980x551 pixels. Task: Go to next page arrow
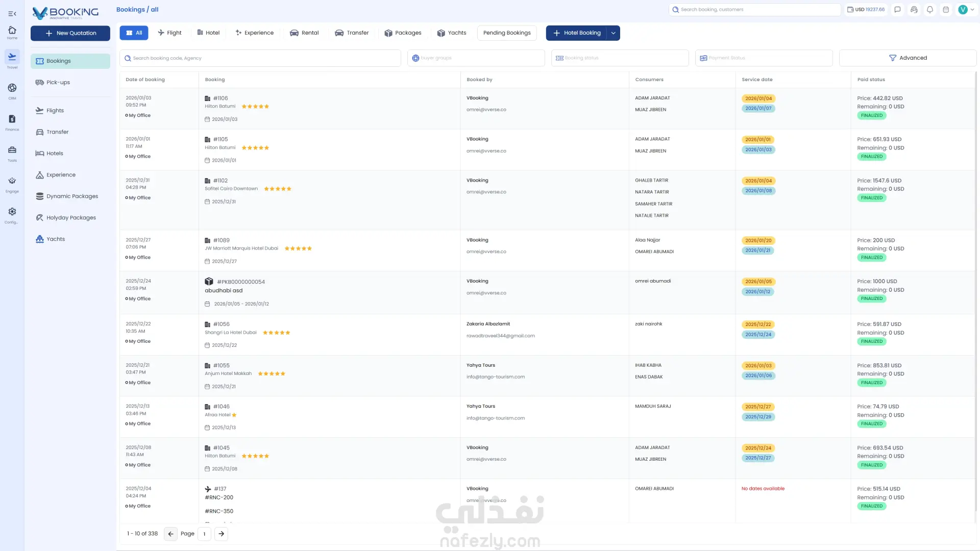click(221, 534)
